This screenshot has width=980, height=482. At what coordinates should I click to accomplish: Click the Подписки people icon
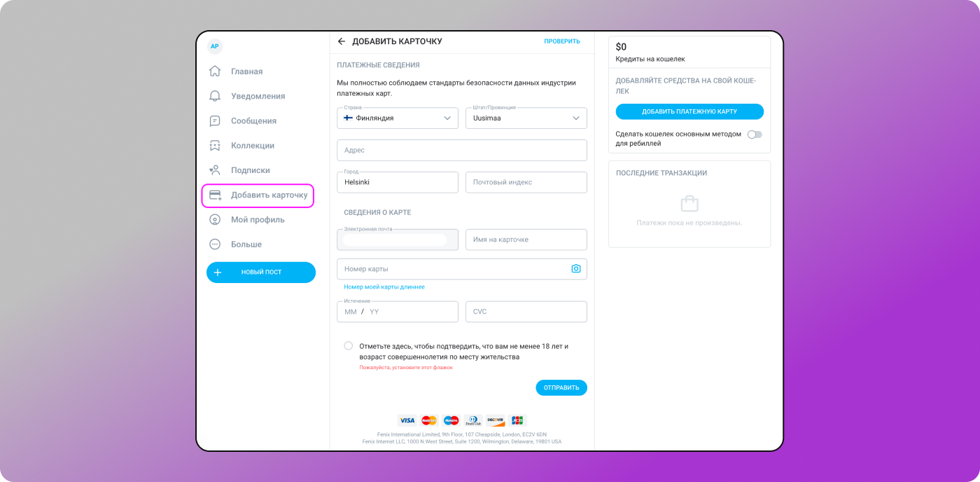[x=216, y=170]
